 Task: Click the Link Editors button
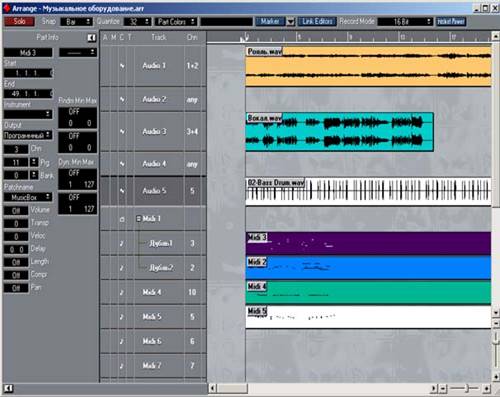[x=317, y=21]
